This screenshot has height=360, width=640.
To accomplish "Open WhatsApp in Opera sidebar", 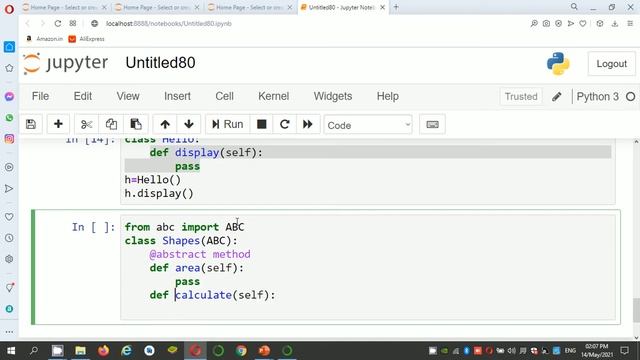I will click(9, 118).
